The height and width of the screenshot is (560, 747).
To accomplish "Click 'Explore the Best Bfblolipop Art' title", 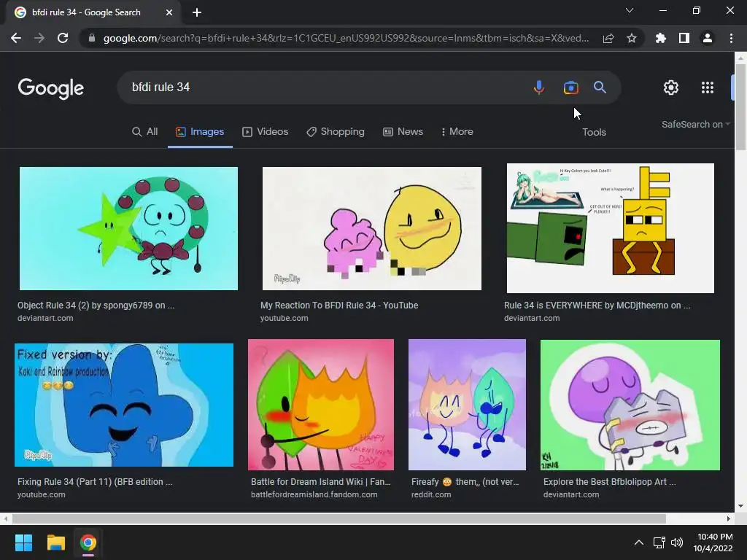I will [x=610, y=482].
